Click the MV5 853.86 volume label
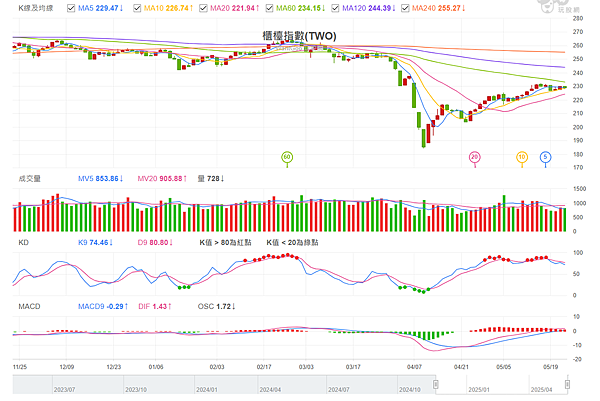Viewport: 600px width, 401px height. tap(101, 179)
